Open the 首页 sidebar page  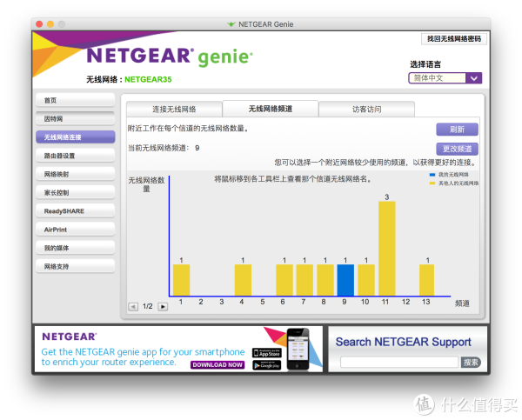(75, 100)
